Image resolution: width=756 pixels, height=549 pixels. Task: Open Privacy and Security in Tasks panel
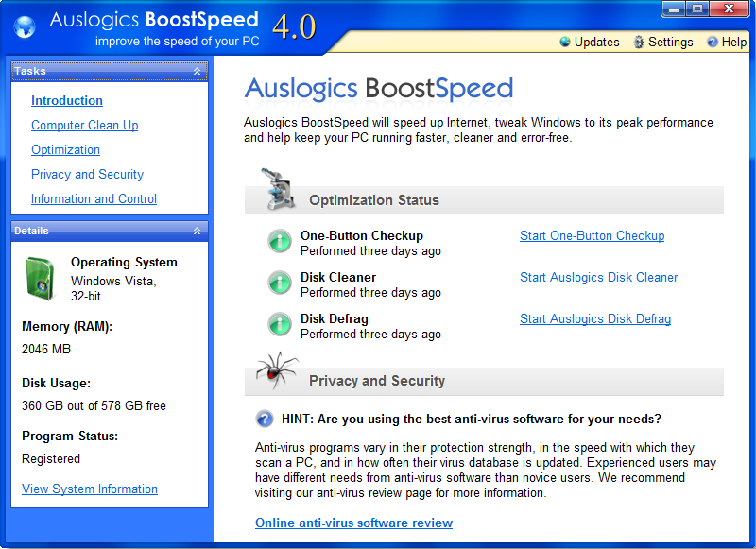tap(87, 174)
